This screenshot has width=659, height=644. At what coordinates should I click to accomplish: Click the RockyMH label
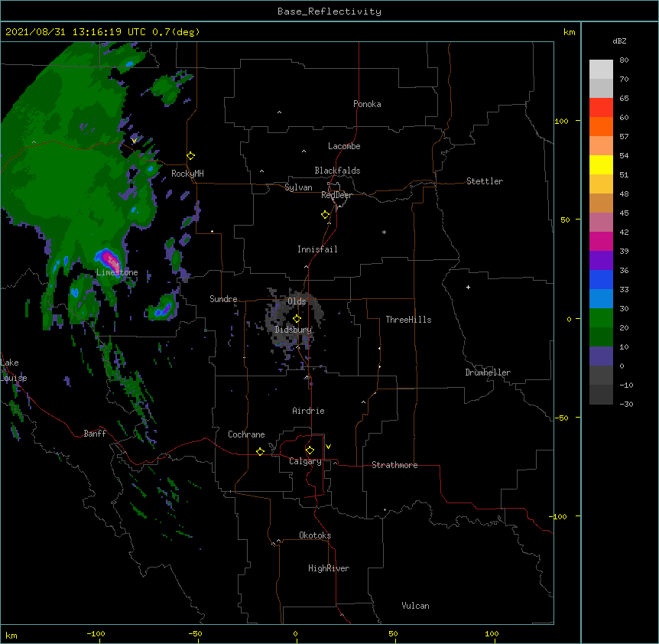click(187, 174)
